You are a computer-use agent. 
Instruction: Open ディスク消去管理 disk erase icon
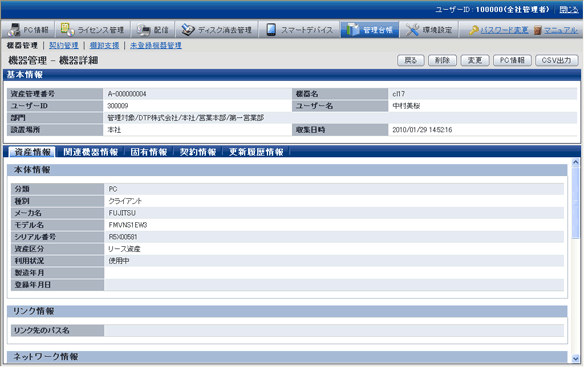pos(188,29)
